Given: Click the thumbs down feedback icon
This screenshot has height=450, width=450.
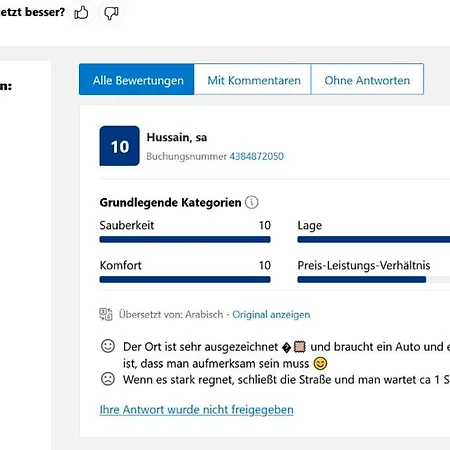Looking at the screenshot, I should click(x=111, y=13).
